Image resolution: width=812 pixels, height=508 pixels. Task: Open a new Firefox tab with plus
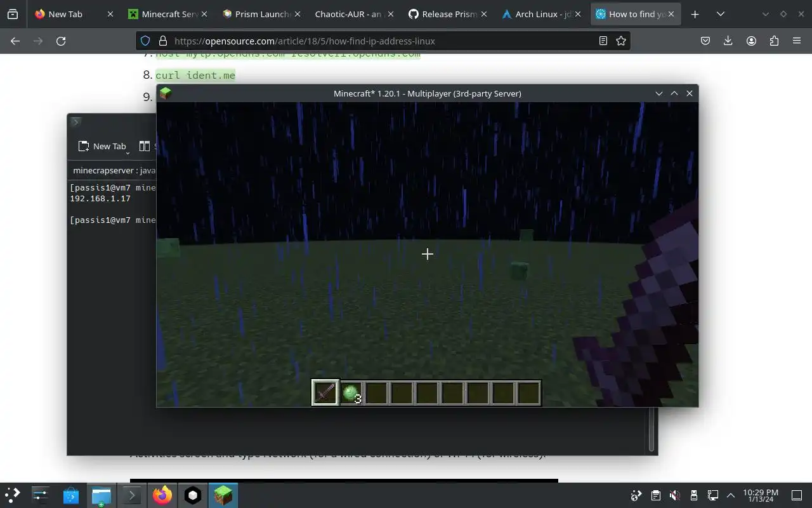[695, 14]
